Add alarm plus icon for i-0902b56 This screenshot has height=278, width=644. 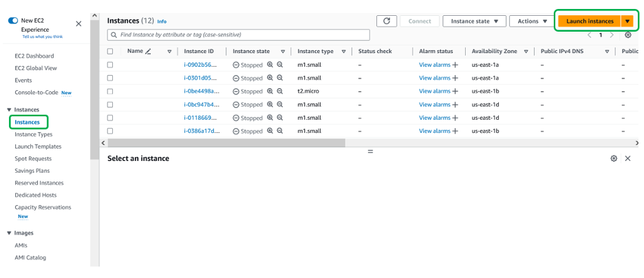coord(455,65)
